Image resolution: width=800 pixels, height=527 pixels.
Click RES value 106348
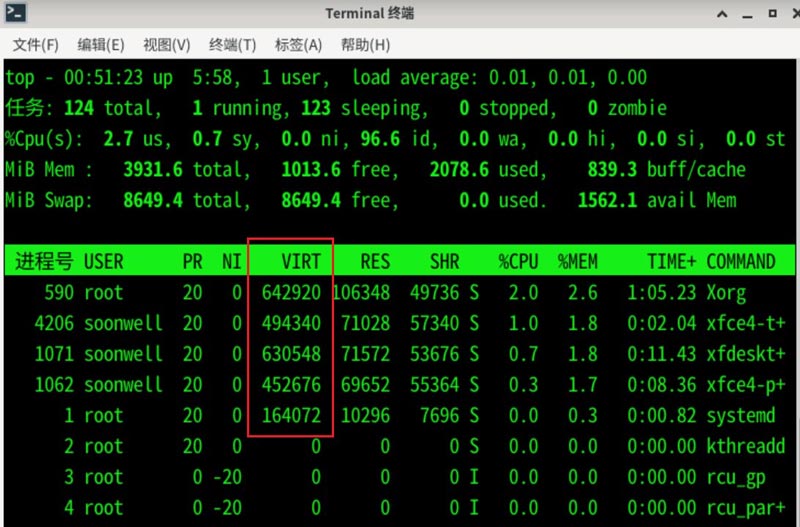362,293
